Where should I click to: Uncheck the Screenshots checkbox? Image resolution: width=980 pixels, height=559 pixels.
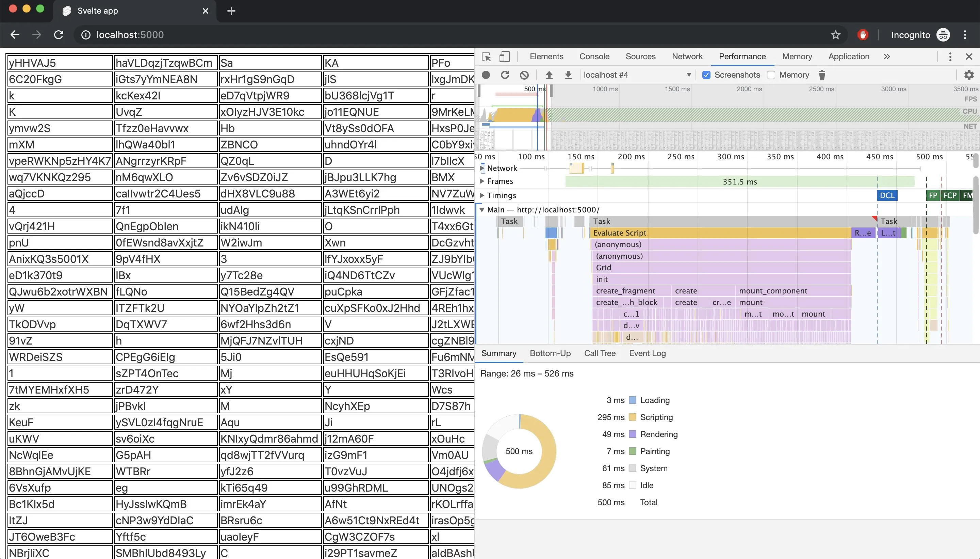click(706, 75)
